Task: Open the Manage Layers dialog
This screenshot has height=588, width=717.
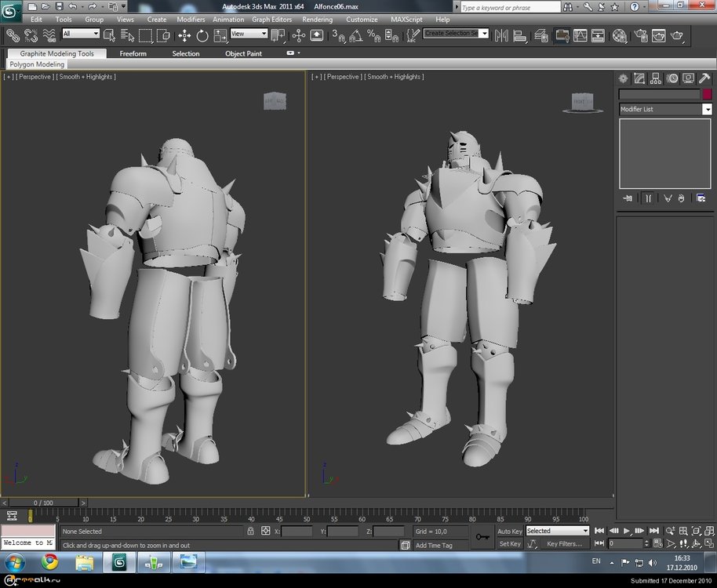Action: pyautogui.click(x=541, y=35)
